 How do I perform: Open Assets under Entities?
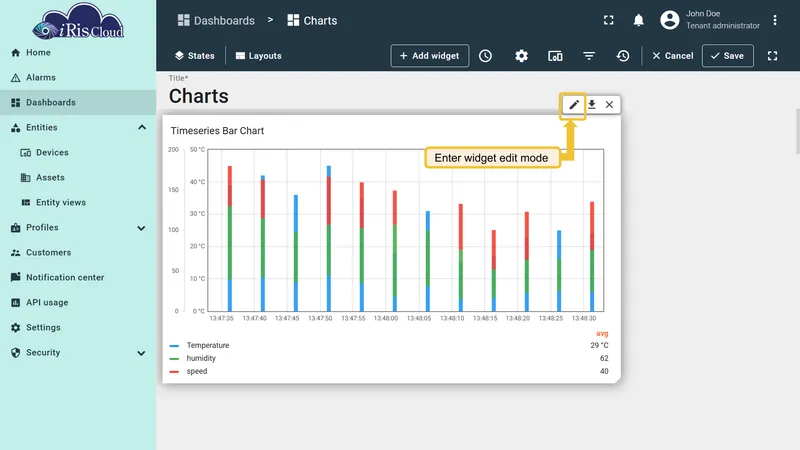point(78,178)
